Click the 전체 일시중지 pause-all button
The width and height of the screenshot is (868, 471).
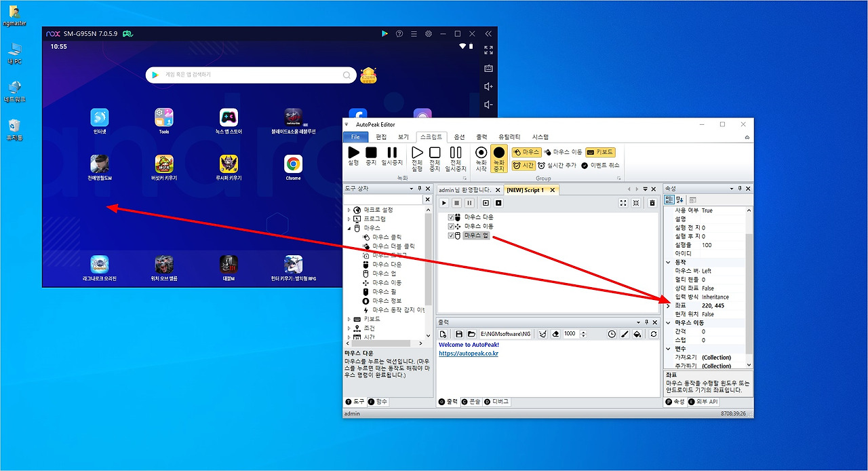(456, 159)
